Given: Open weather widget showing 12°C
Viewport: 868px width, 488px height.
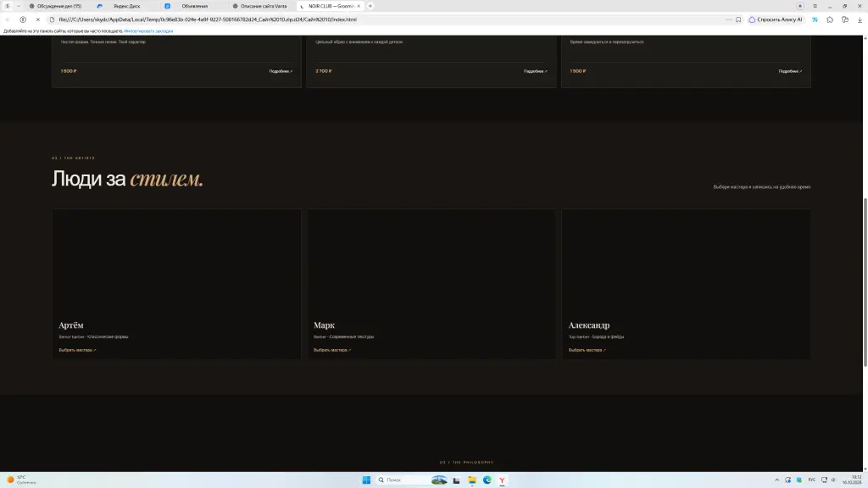Looking at the screenshot, I should coord(21,480).
